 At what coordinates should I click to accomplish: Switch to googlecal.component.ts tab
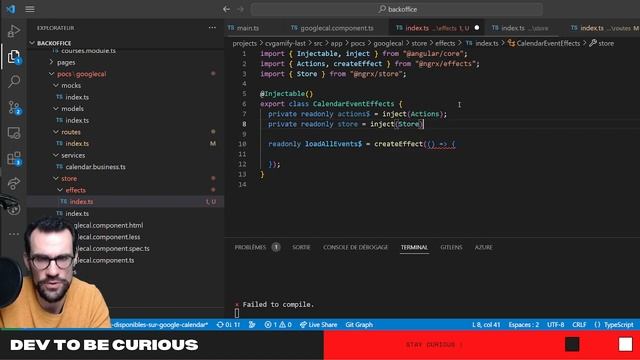point(336,28)
